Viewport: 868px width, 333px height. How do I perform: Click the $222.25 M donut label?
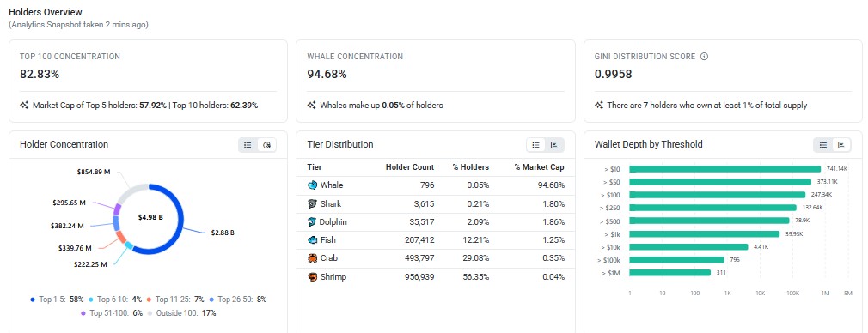90,264
